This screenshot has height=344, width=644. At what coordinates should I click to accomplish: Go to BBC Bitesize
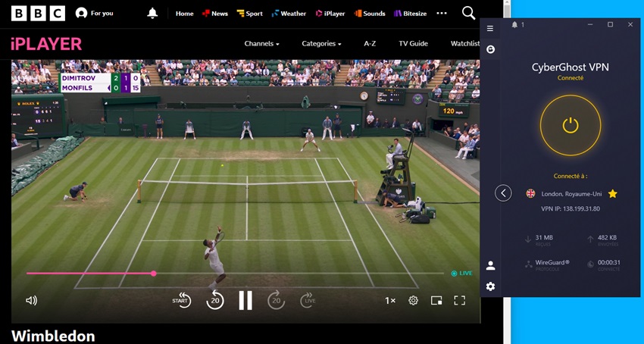(410, 14)
